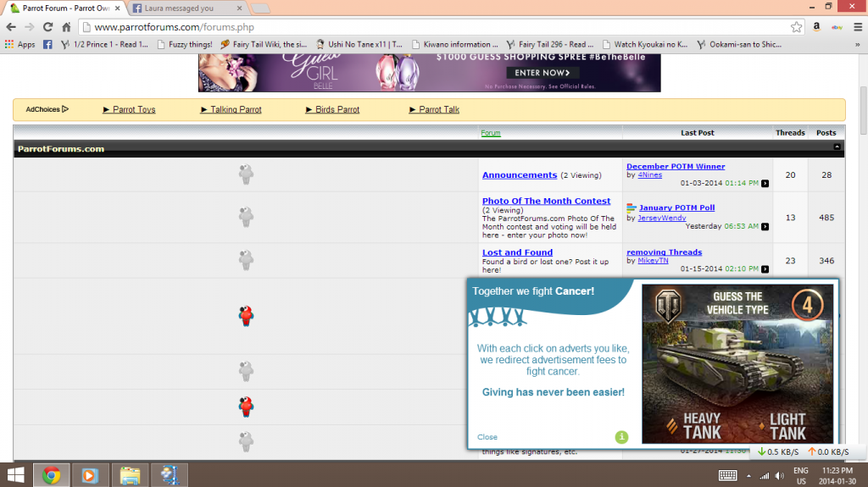
Task: Open the Lost and Found forum
Action: [517, 252]
